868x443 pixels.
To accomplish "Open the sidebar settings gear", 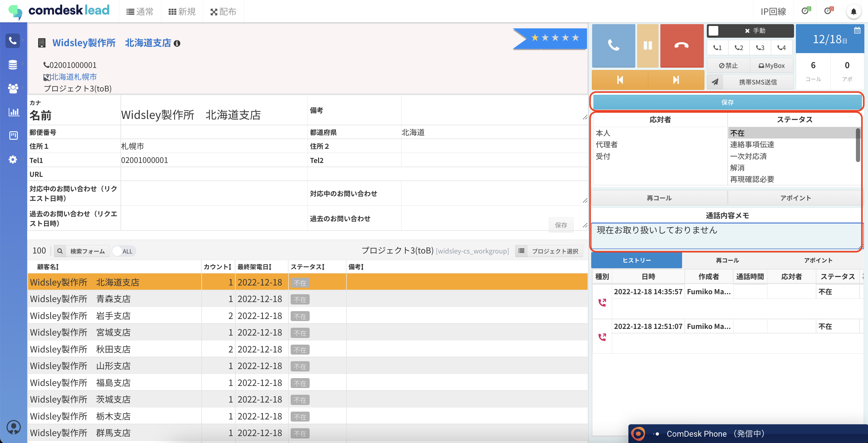I will coord(13,159).
